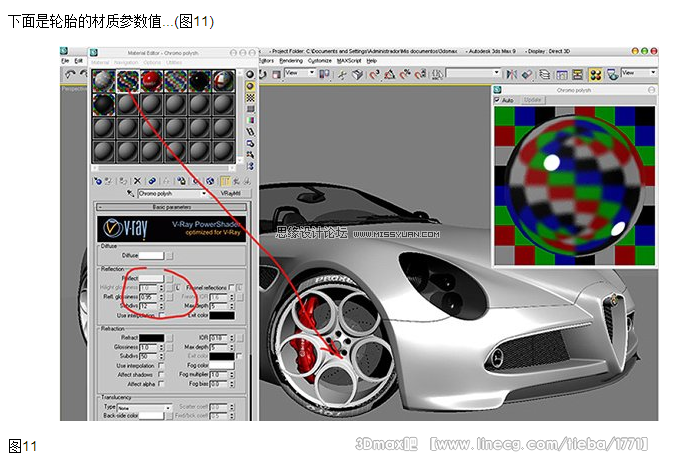Click the Refract color swatch
This screenshot has height=461, width=677.
pyautogui.click(x=152, y=338)
